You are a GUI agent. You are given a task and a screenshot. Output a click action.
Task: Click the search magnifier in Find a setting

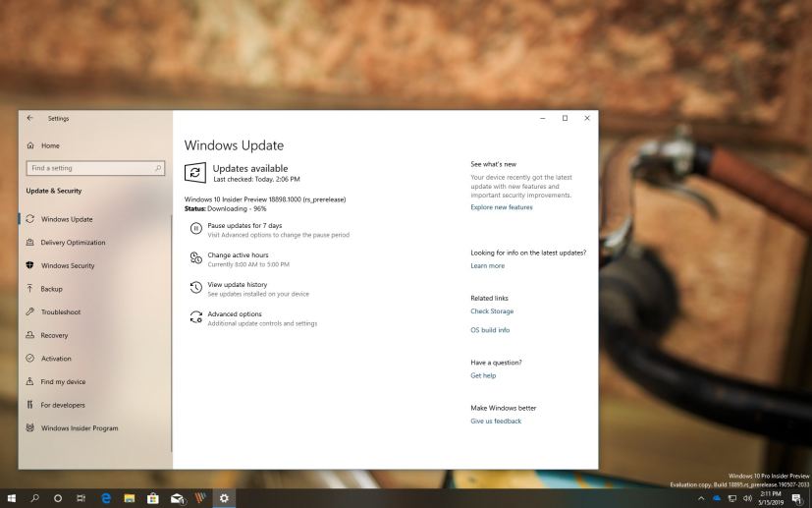tap(158, 168)
